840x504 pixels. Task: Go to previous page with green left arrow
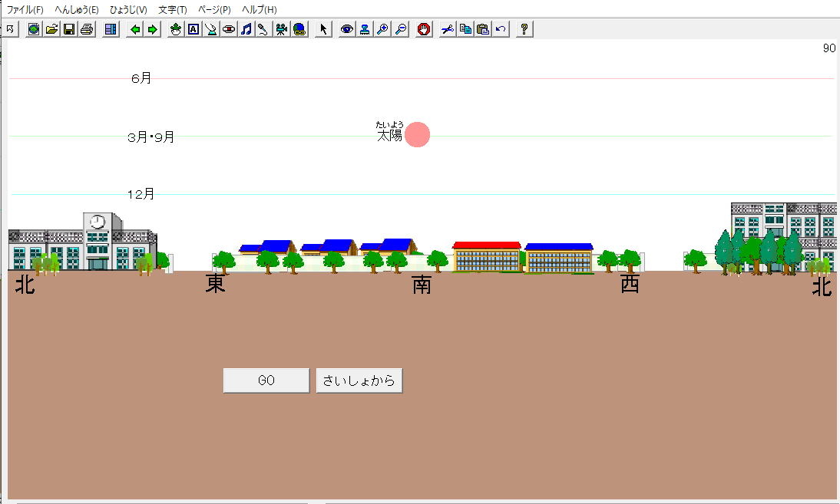point(135,29)
